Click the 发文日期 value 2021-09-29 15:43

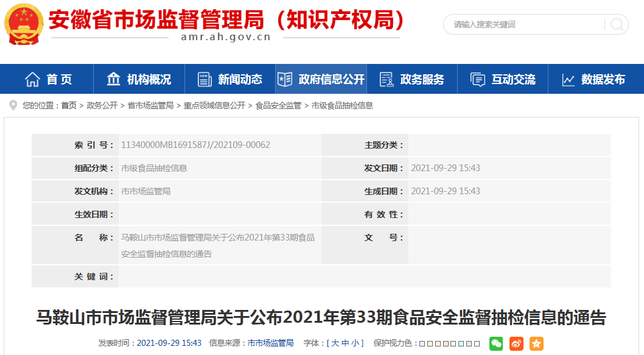(446, 168)
